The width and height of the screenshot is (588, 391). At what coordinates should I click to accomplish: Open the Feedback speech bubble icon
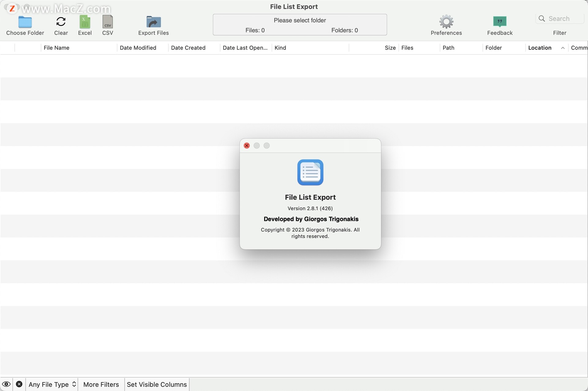coord(499,21)
